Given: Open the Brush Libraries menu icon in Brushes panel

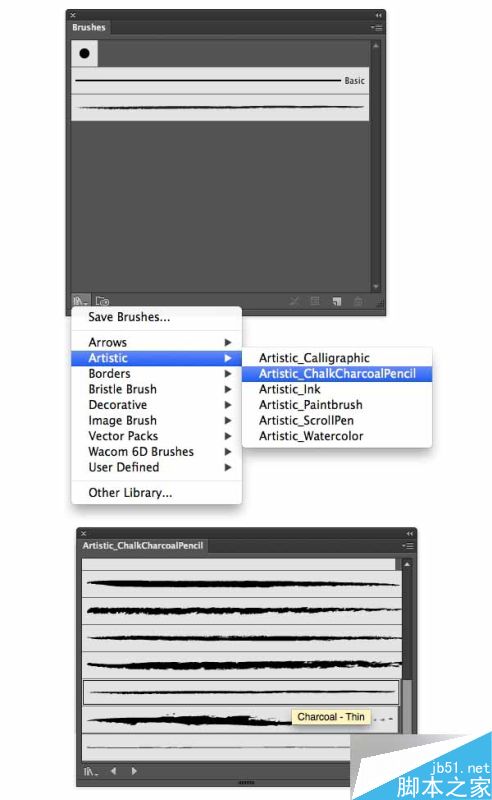Looking at the screenshot, I should (x=80, y=301).
